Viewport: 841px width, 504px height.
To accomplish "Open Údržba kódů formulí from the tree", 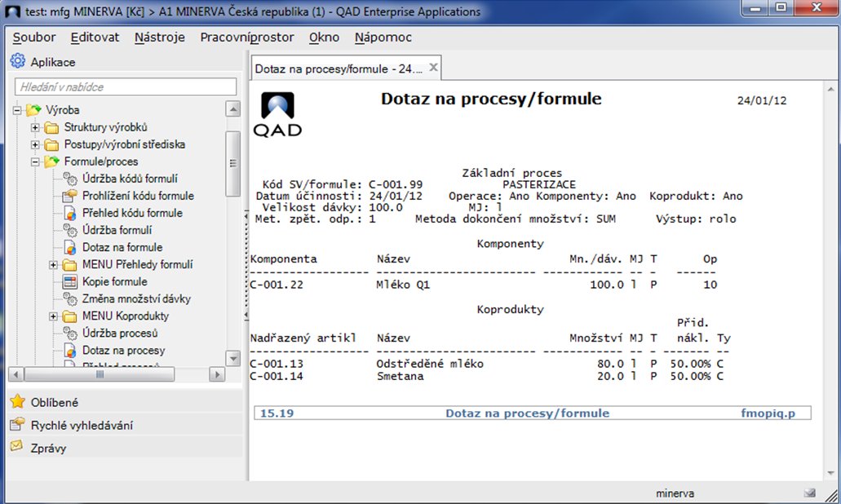I will point(130,179).
